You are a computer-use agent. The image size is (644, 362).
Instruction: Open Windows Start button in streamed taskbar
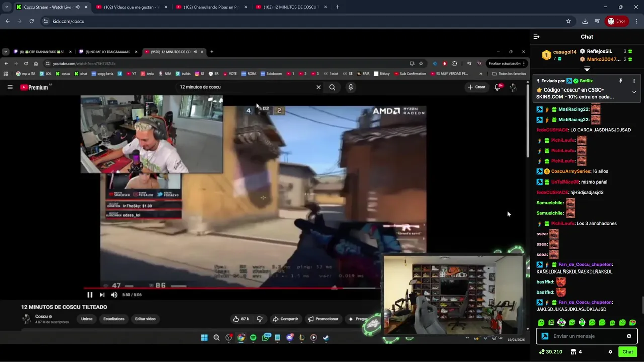(x=204, y=338)
